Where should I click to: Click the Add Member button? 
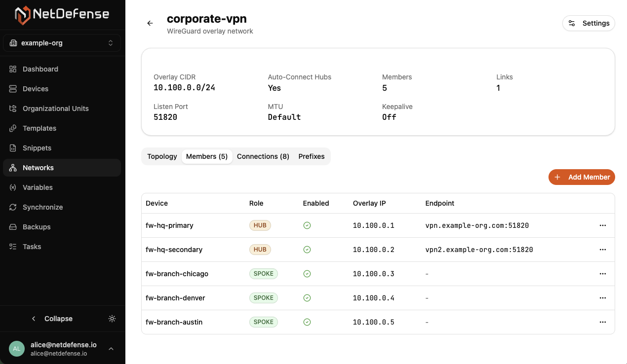[582, 177]
